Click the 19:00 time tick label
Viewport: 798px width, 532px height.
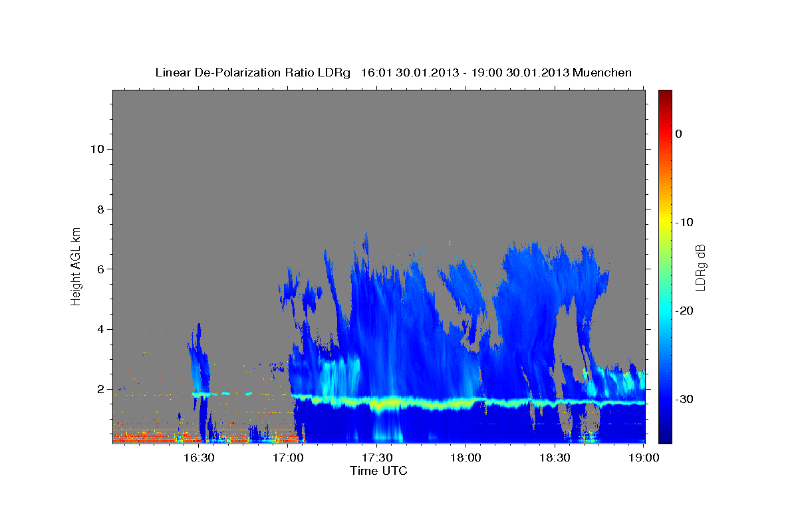[643, 458]
